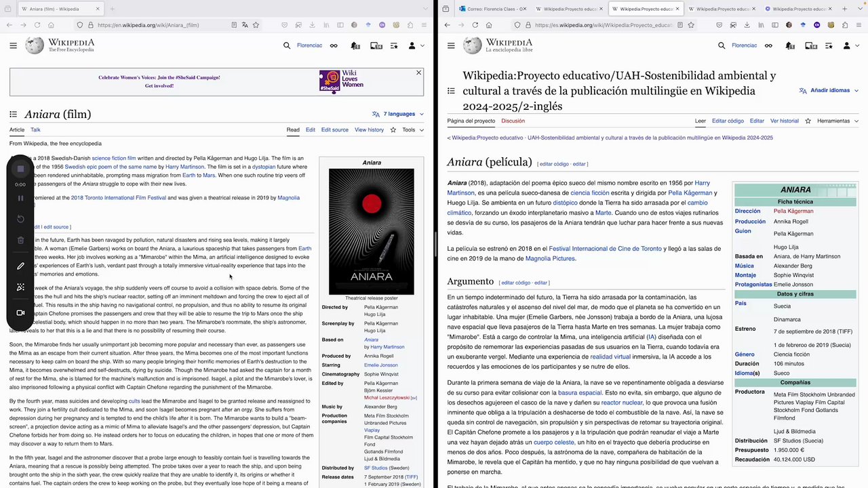The width and height of the screenshot is (868, 488).
Task: Open the Editar código tab
Action: click(728, 121)
